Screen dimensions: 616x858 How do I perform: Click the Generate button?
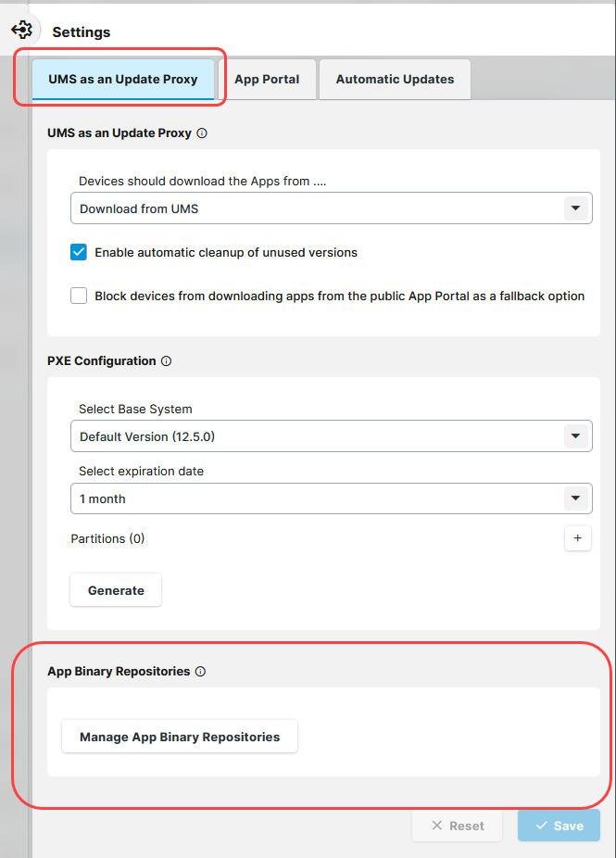pyautogui.click(x=116, y=590)
